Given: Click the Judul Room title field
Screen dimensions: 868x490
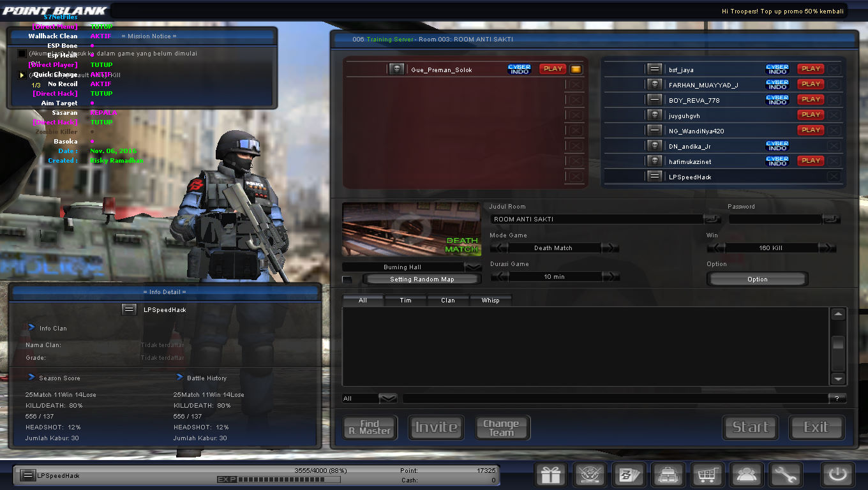Looking at the screenshot, I should tap(597, 219).
